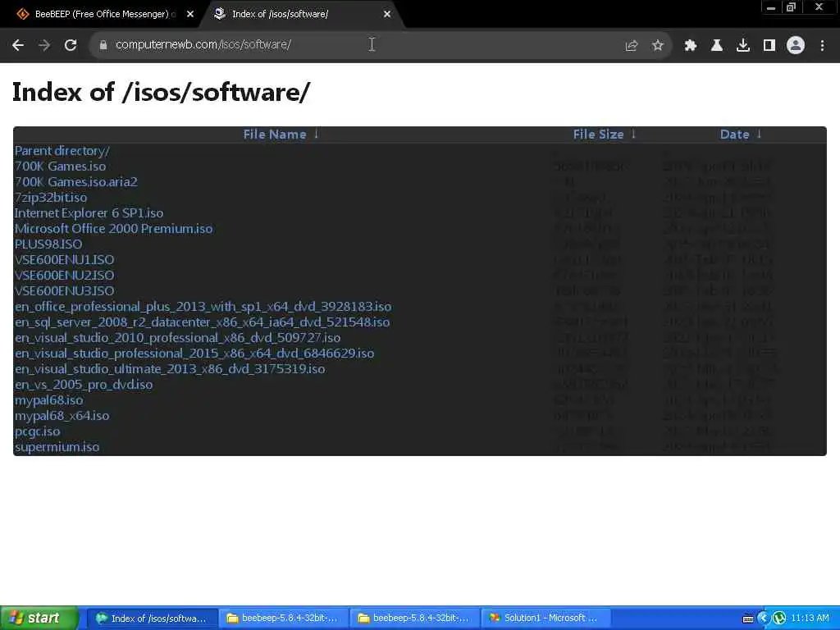Click the 11:13 AM system clock
The height and width of the screenshot is (630, 840).
810,619
